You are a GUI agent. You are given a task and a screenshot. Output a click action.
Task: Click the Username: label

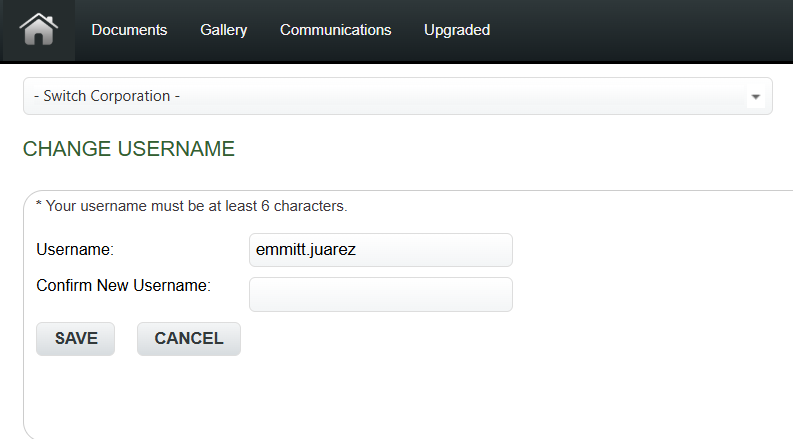pyautogui.click(x=75, y=250)
